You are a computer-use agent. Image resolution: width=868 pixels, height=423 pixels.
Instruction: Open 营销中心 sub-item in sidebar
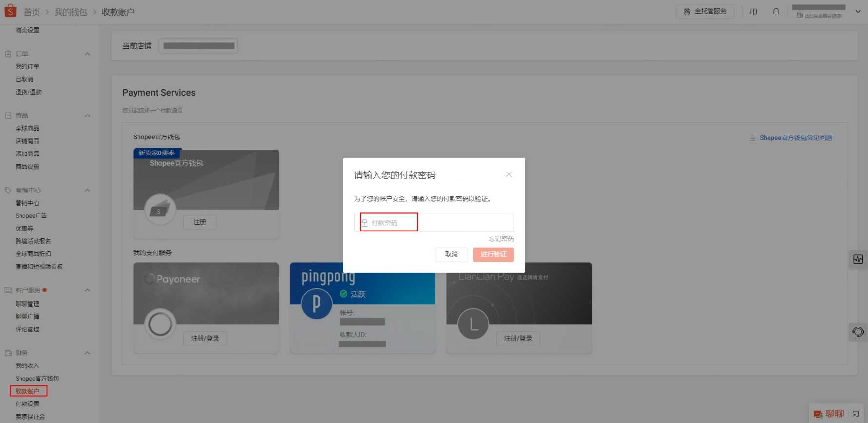click(27, 203)
